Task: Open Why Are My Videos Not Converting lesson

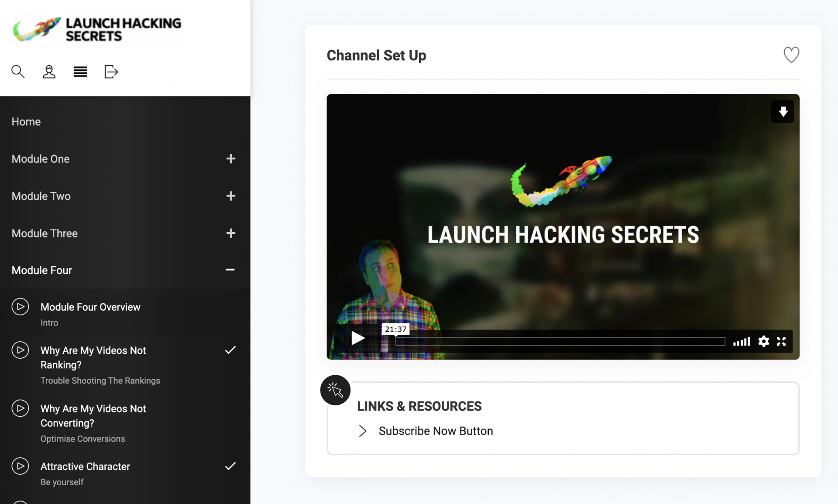Action: pos(93,416)
